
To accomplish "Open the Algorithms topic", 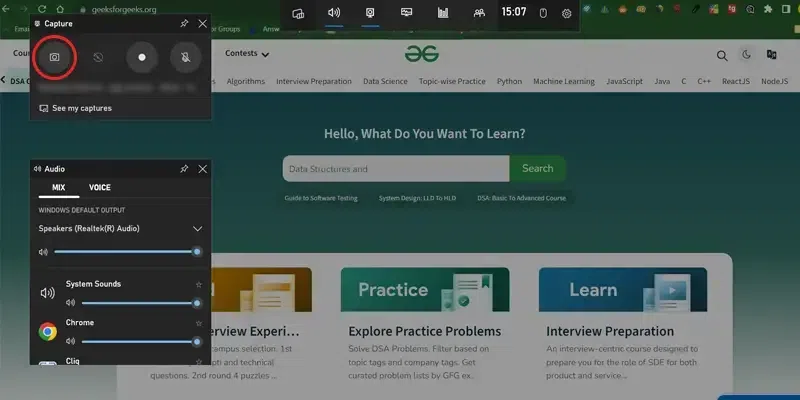I will coord(246,81).
